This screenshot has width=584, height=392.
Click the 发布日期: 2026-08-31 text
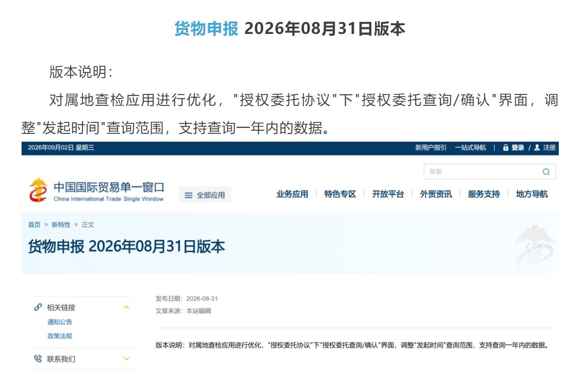pos(187,298)
